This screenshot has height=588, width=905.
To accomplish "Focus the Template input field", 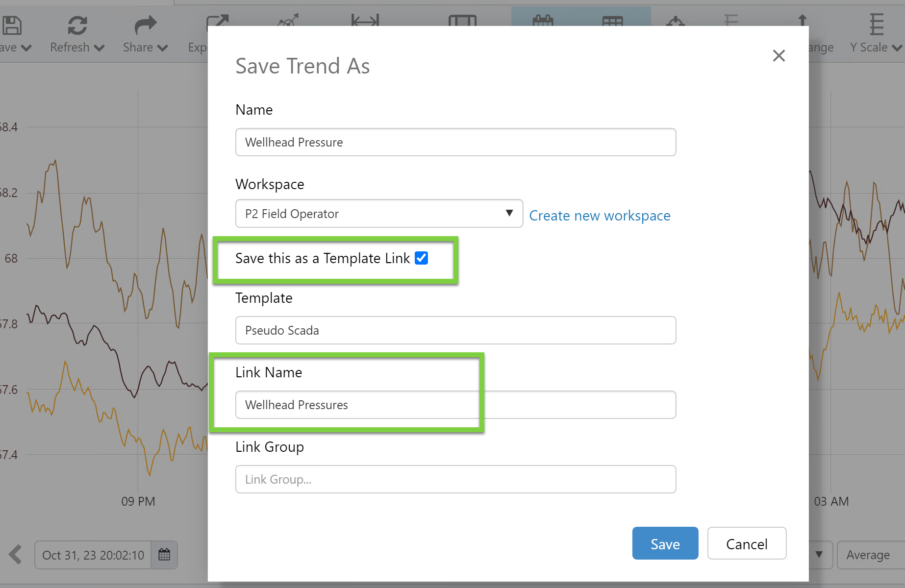I will tap(455, 330).
